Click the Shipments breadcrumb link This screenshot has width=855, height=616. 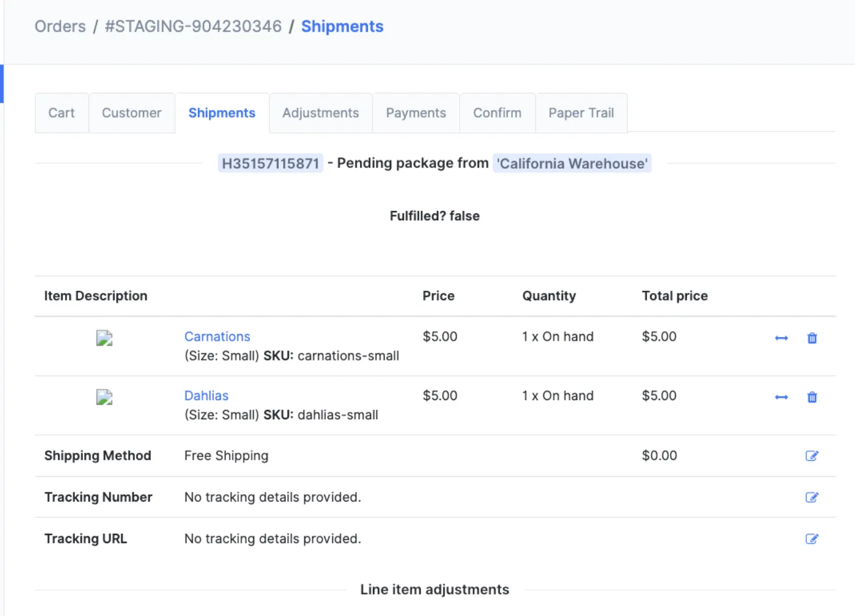[342, 27]
